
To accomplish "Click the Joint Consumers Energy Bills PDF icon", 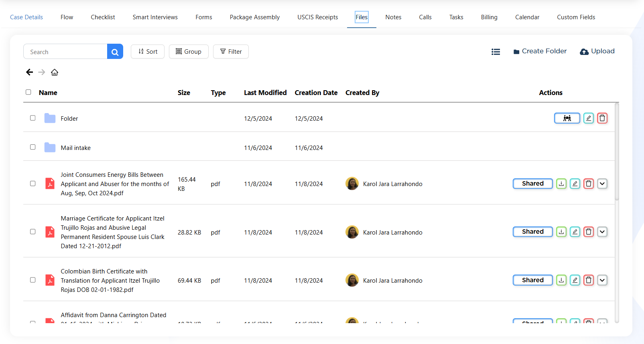I will point(50,184).
